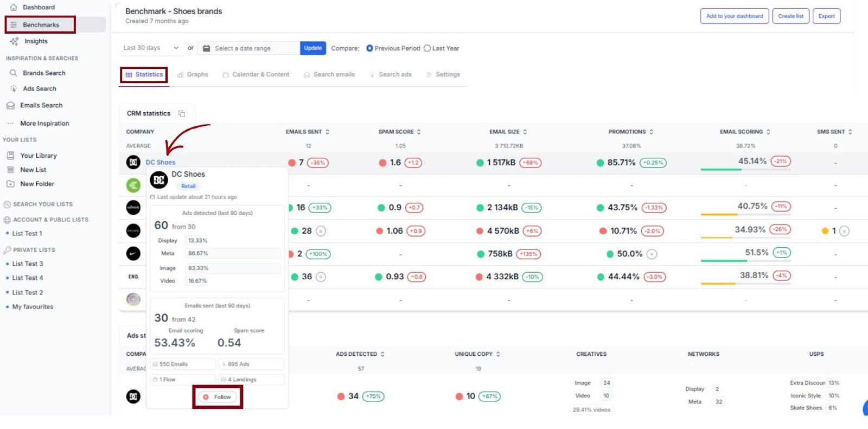Click the 51.5% email scoring progress bar

tap(745, 261)
